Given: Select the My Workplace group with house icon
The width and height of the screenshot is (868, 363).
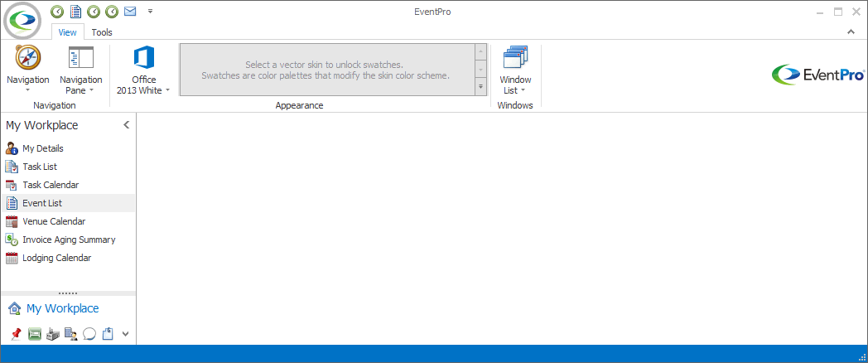Looking at the screenshot, I should click(68, 308).
